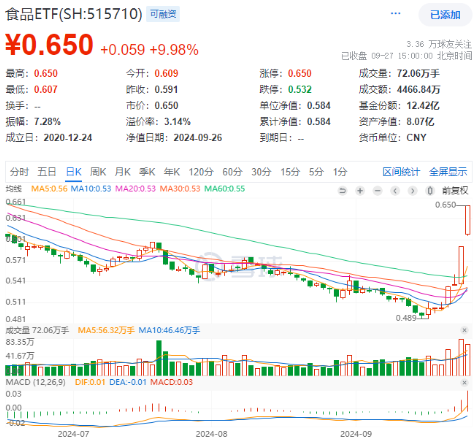Screen dimensions: 476x442
Task: Switch to the 分时 tab
Action: click(19, 172)
